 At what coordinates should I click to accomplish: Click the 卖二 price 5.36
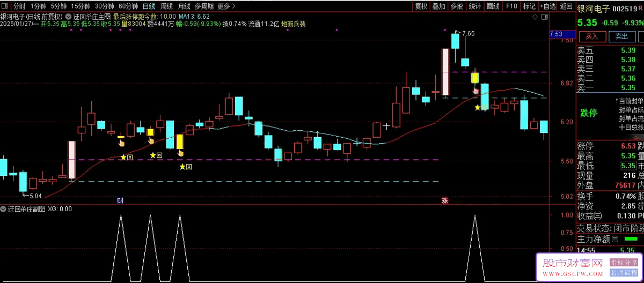pos(628,78)
